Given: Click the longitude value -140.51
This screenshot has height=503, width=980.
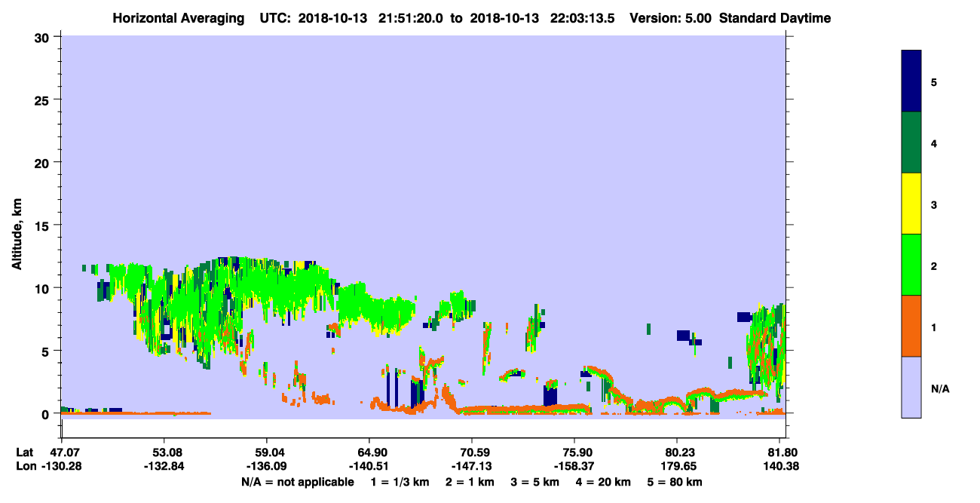Looking at the screenshot, I should tap(369, 466).
